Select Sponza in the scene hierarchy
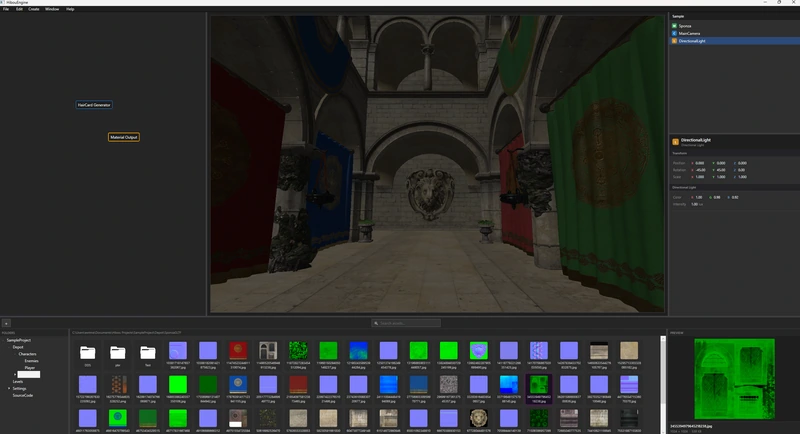 685,26
